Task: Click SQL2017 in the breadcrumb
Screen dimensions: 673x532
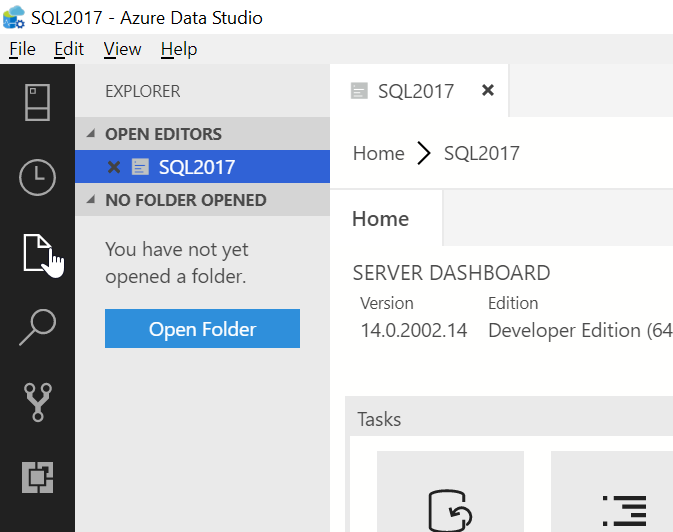Action: (482, 153)
